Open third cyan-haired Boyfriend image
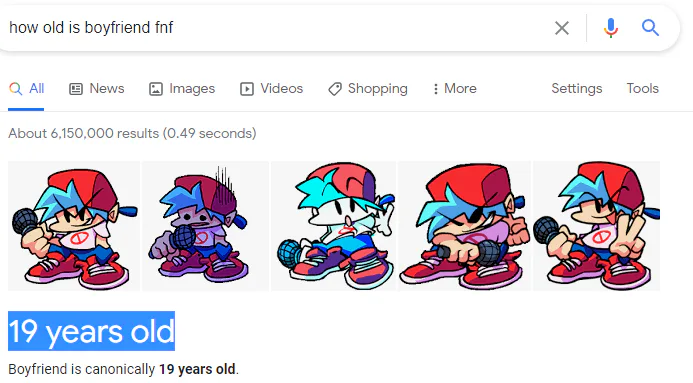 pyautogui.click(x=334, y=226)
